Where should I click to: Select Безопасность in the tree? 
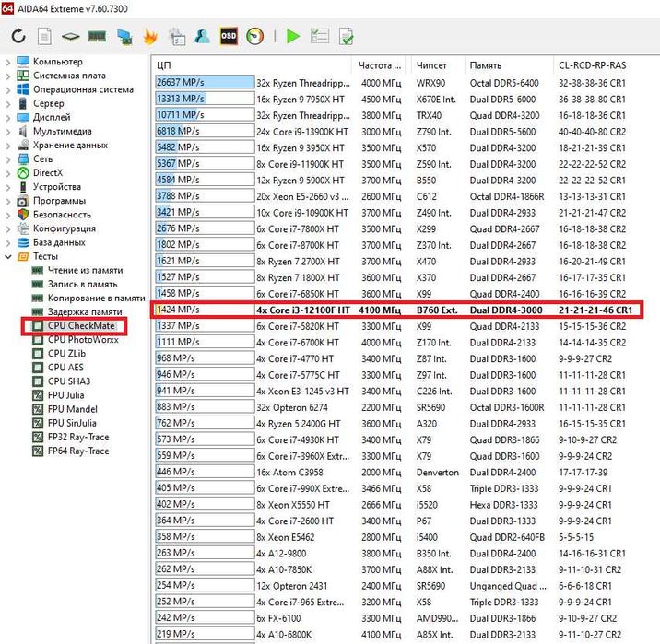pyautogui.click(x=62, y=215)
